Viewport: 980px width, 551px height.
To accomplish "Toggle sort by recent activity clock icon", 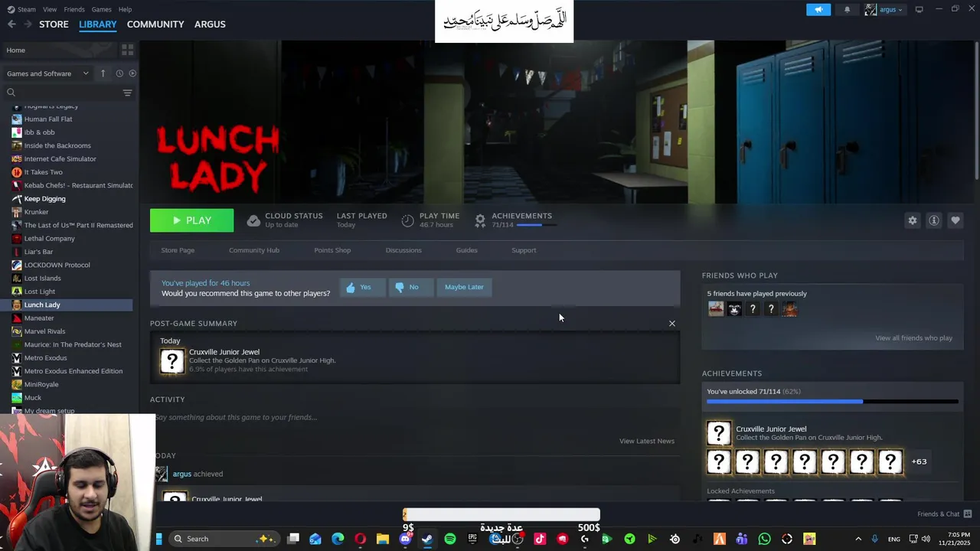I will click(x=119, y=73).
